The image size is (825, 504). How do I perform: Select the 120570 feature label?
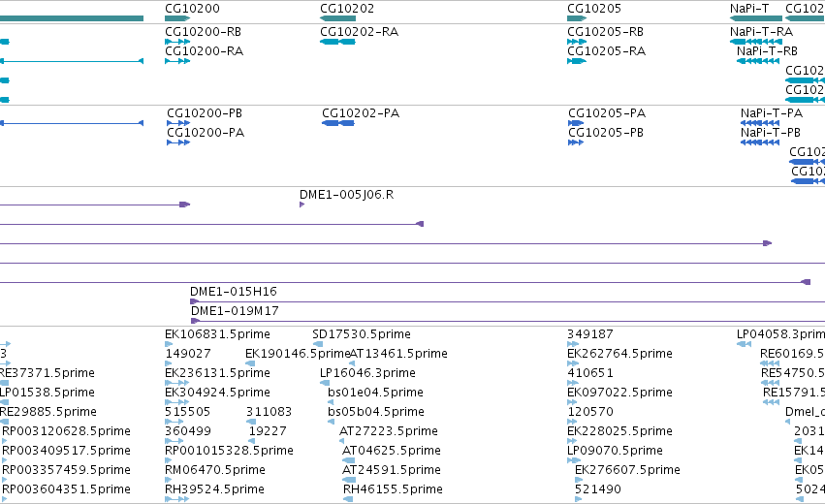(590, 412)
